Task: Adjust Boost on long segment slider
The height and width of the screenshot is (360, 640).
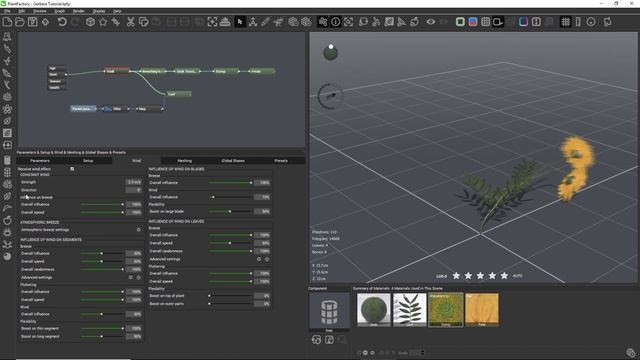Action: point(102,337)
